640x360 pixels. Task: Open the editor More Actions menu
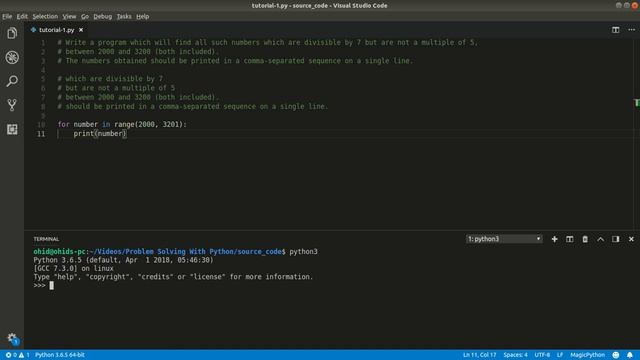click(x=631, y=30)
